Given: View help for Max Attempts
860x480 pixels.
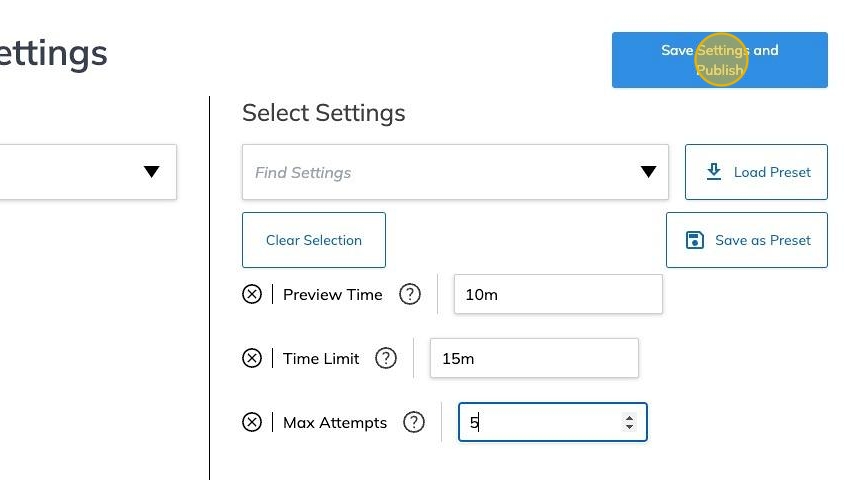Looking at the screenshot, I should click(x=414, y=422).
